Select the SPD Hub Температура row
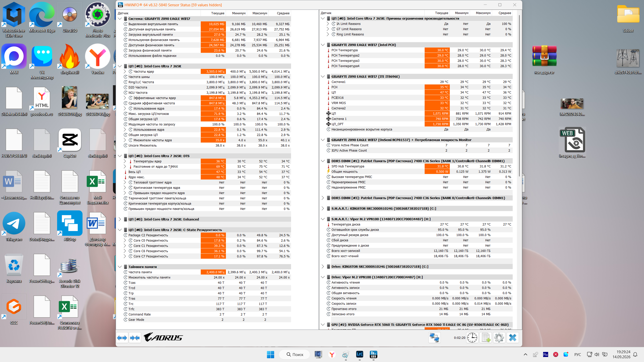Screen dimensions: 644x362 [x=419, y=166]
